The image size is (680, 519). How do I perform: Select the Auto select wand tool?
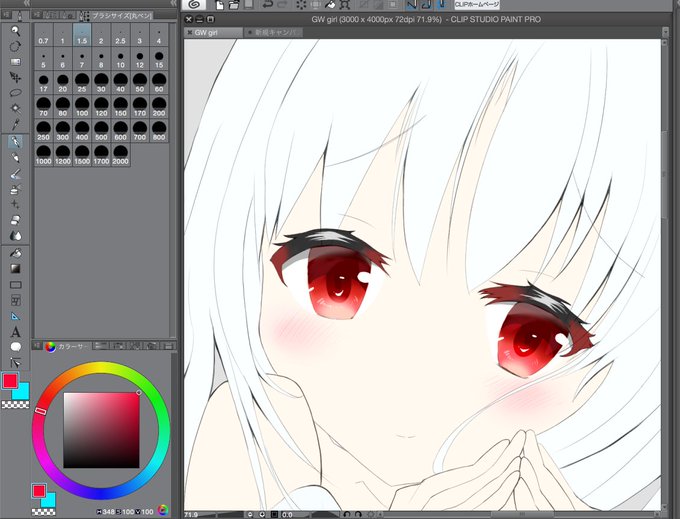(16, 108)
